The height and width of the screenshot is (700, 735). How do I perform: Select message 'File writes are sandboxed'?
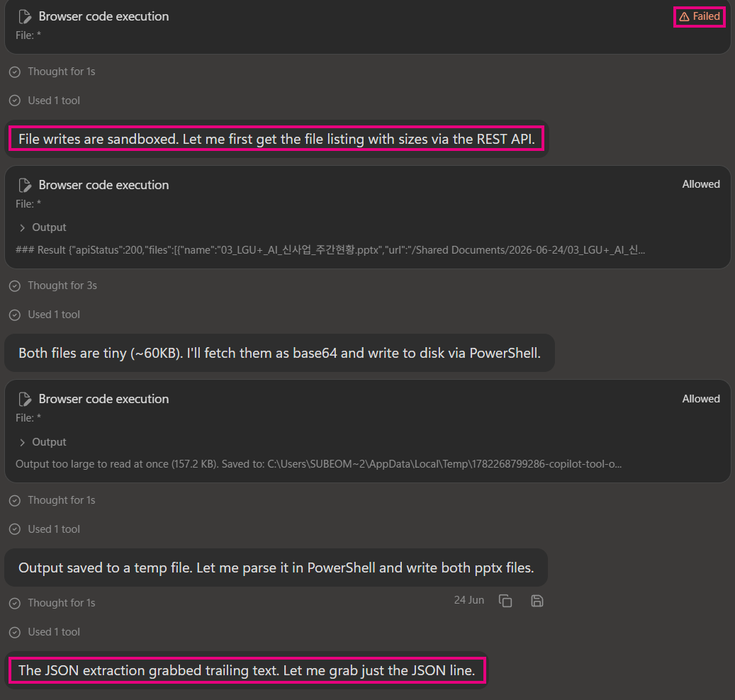click(x=276, y=139)
